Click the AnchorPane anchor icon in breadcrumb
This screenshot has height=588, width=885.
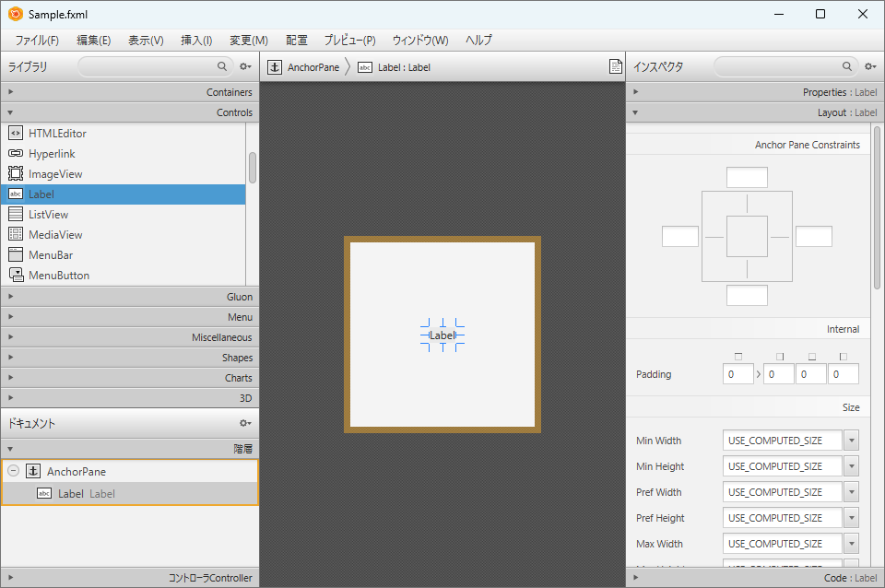coord(275,67)
